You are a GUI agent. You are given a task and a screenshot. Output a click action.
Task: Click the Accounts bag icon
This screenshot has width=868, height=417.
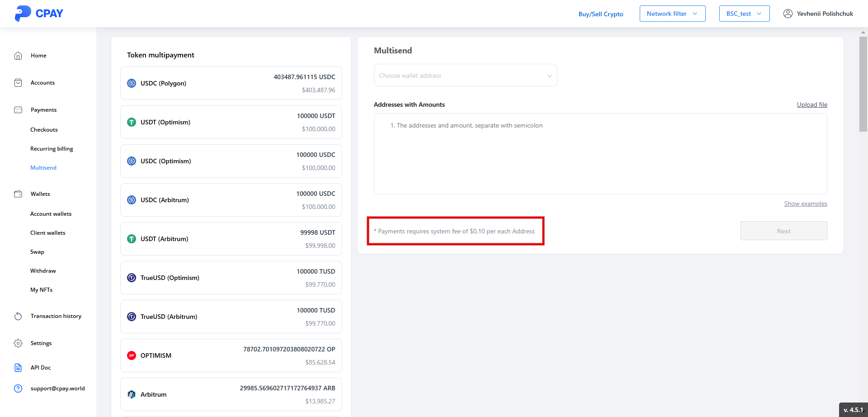pos(18,83)
